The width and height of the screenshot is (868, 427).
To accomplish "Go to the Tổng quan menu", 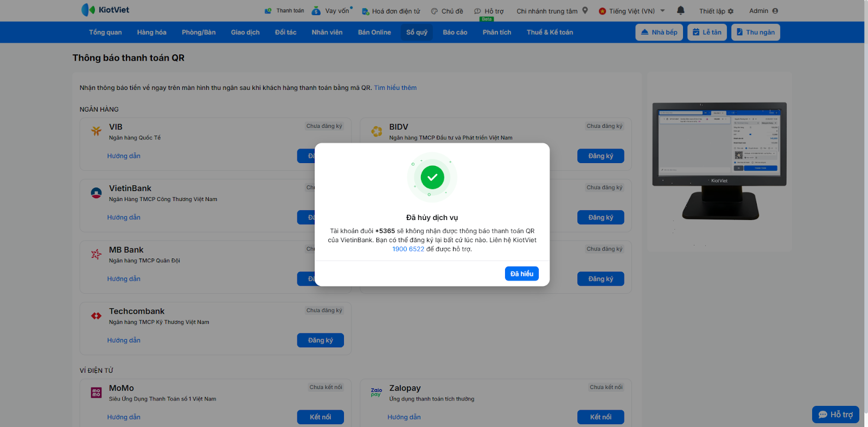I will [105, 33].
